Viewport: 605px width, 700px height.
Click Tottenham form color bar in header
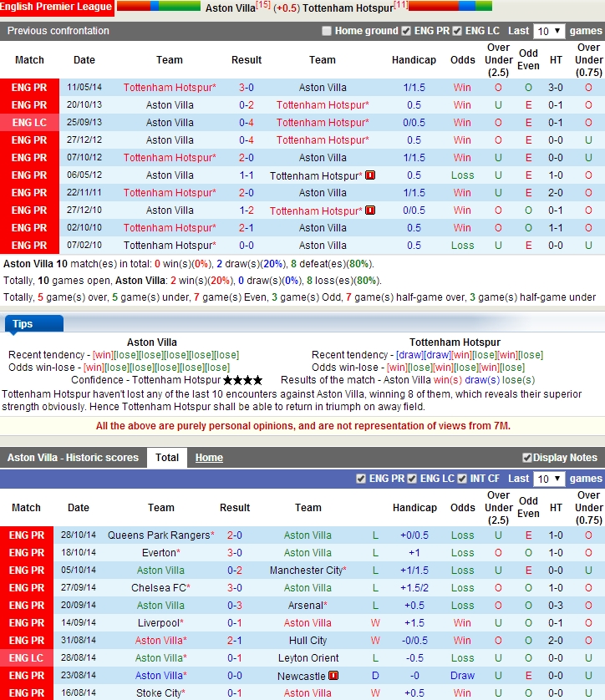(450, 6)
